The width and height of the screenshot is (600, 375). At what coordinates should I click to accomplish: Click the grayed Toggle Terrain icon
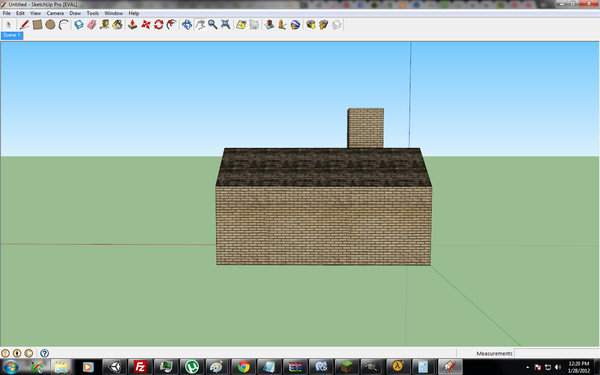coord(254,25)
